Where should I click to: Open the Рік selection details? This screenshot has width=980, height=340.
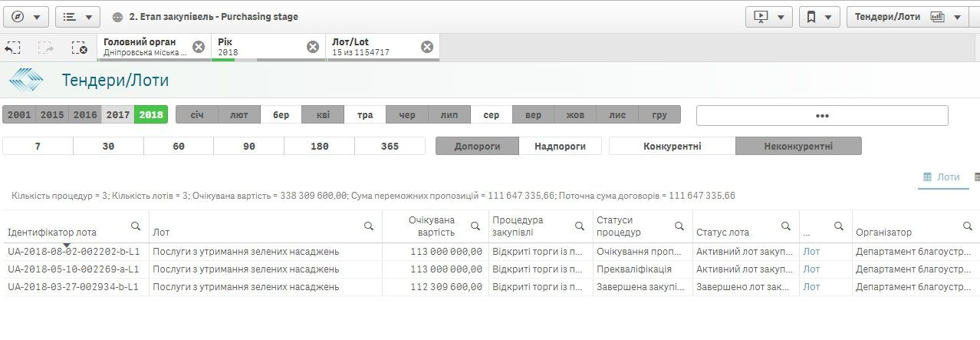(x=258, y=47)
